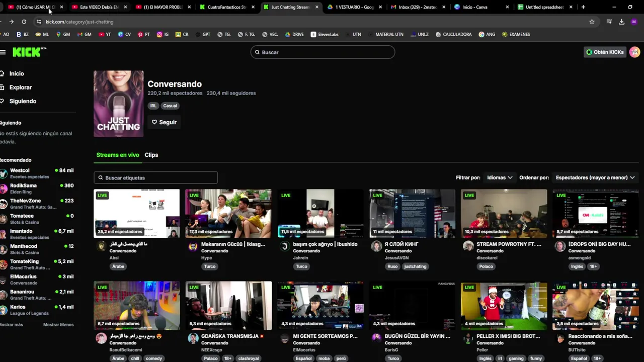Click the Kerios channel avatar
This screenshot has height=362, width=644.
(x=4, y=310)
